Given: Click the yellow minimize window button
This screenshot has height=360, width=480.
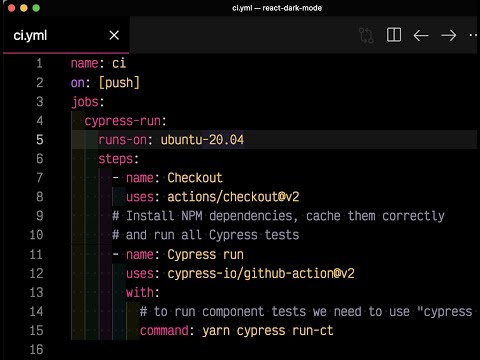Looking at the screenshot, I should click(24, 8).
